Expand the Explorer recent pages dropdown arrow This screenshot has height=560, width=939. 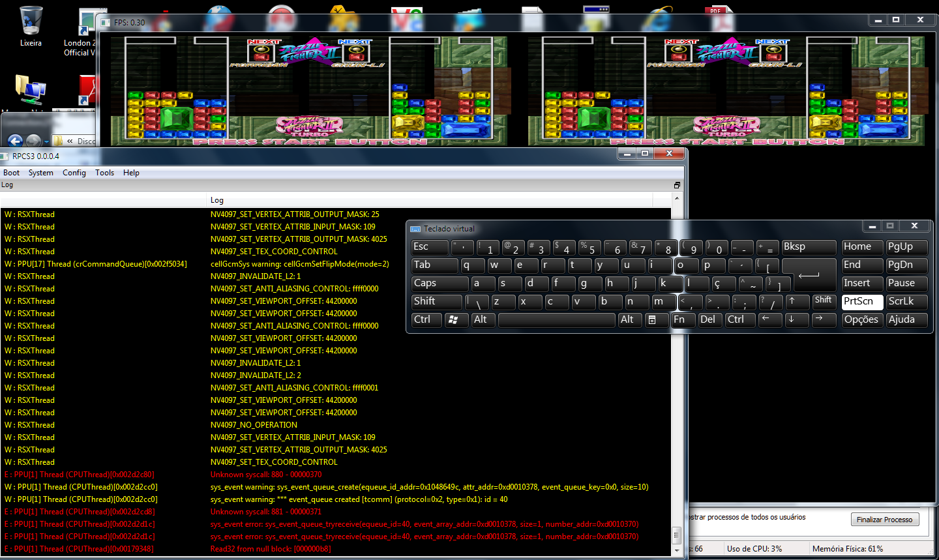click(x=48, y=141)
